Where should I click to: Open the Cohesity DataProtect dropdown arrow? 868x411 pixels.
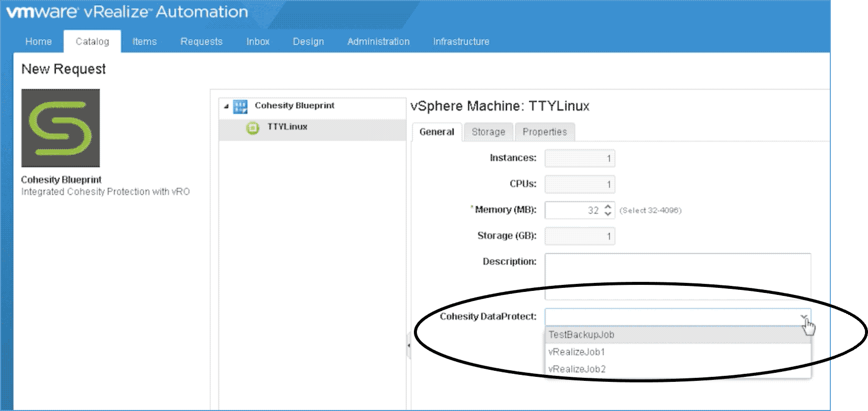pyautogui.click(x=804, y=317)
